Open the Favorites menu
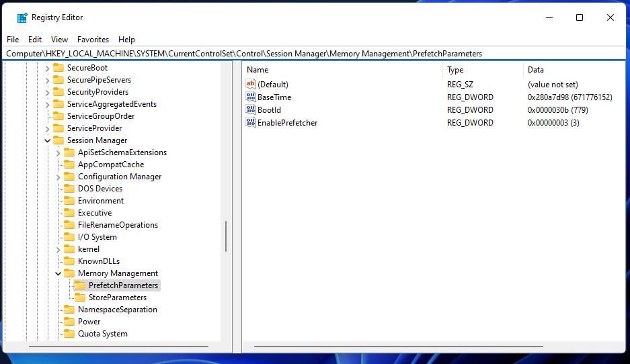This screenshot has height=364, width=630. [93, 40]
